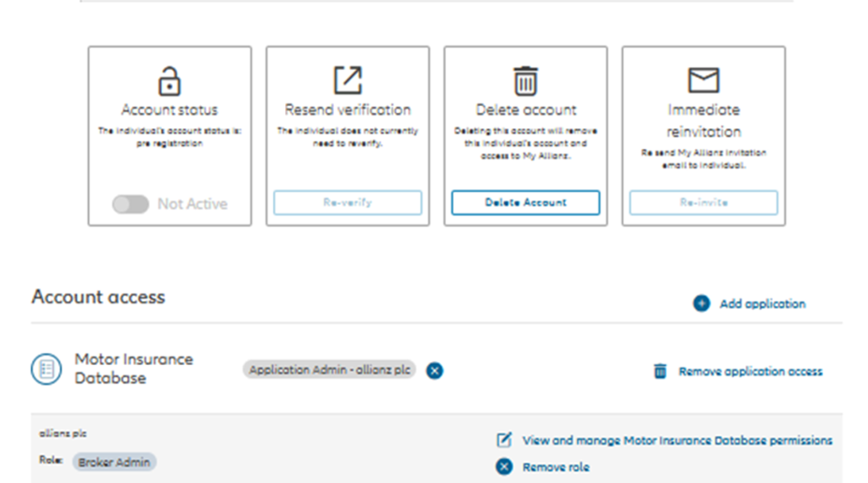Screen dimensions: 868x483
Task: Click the plus icon for Add application
Action: coord(702,303)
